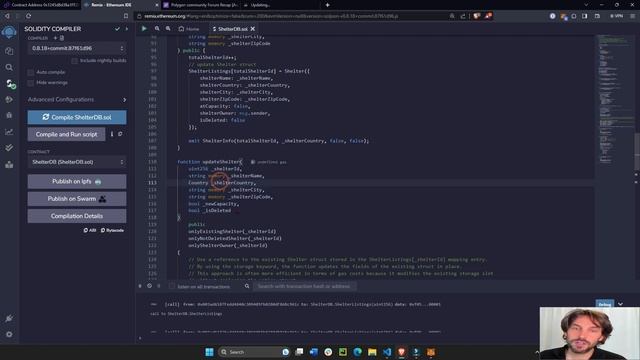Click the browser address bar URL

[271, 16]
